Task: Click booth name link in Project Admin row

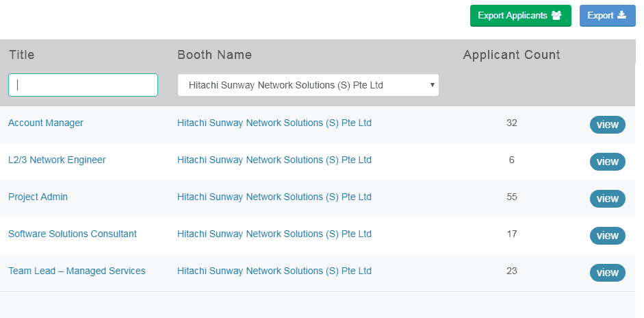Action: 274,197
